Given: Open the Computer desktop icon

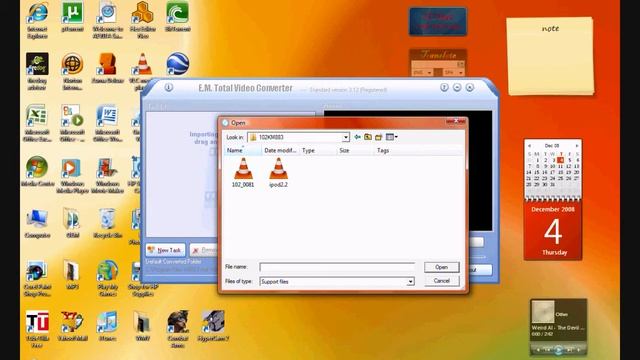Looking at the screenshot, I should (x=37, y=223).
